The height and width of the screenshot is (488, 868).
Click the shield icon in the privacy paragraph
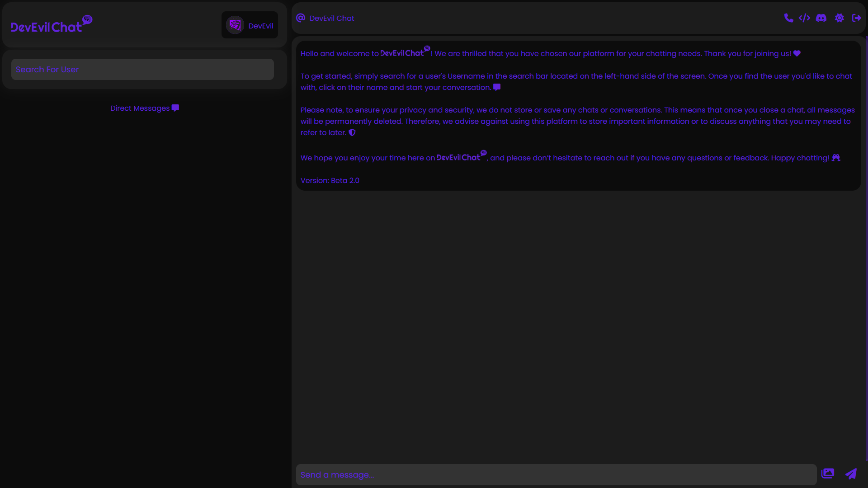352,132
